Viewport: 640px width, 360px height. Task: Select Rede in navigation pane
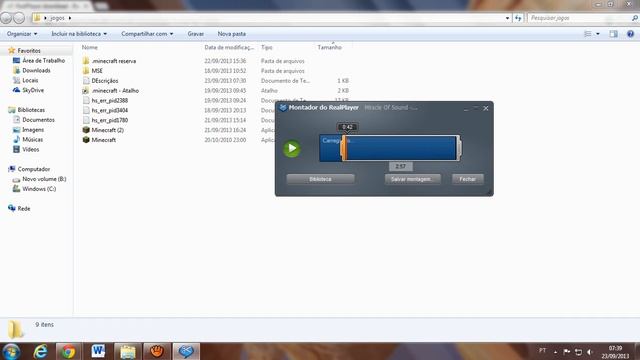click(24, 209)
